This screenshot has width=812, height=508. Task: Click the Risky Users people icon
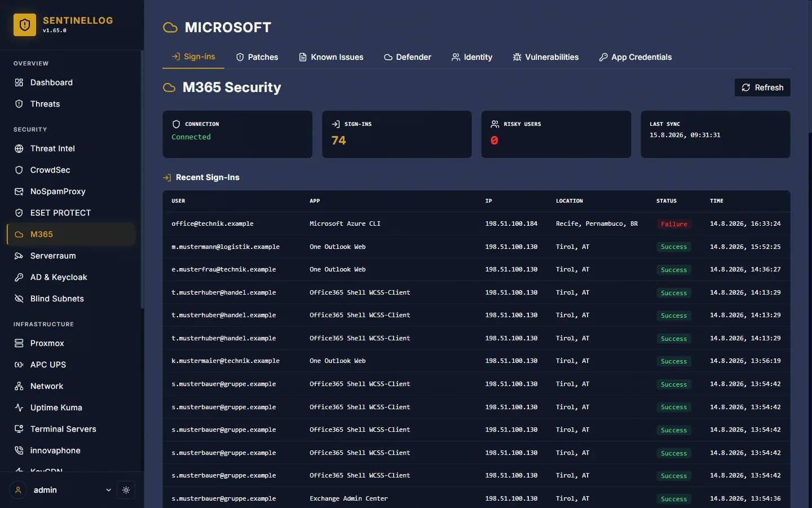[495, 124]
